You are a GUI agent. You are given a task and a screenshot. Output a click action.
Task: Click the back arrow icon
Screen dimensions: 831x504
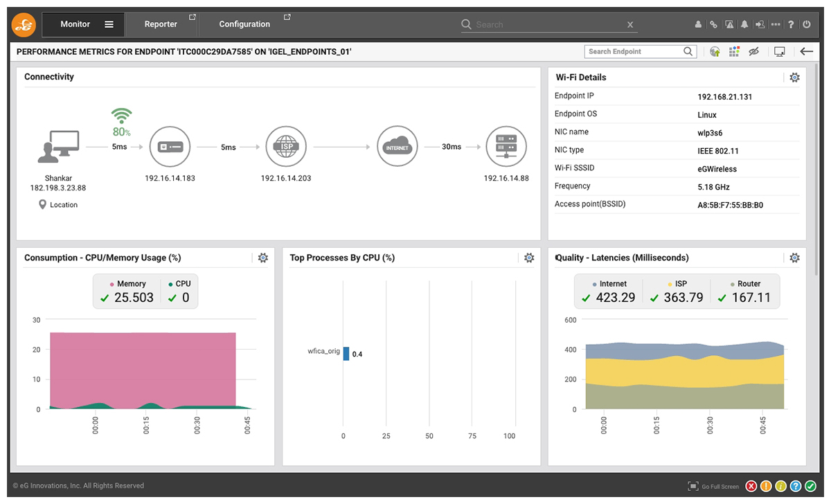806,51
